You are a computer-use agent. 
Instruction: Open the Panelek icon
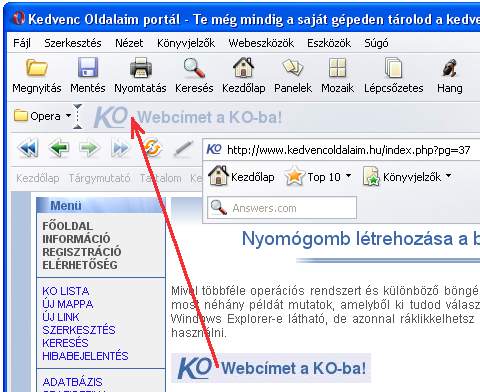coord(293,67)
